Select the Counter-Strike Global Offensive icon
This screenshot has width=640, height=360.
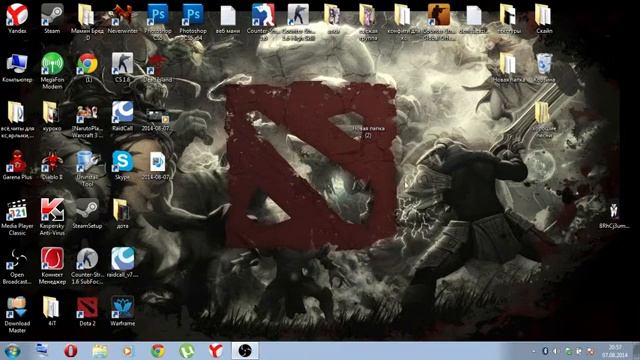439,21
